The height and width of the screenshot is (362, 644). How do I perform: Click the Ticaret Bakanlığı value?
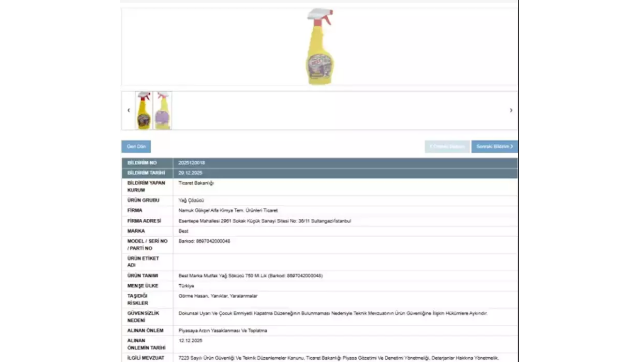196,183
